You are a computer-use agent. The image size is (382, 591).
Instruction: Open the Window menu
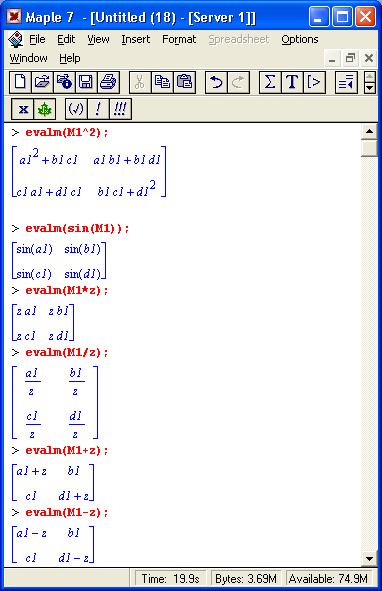coord(29,58)
